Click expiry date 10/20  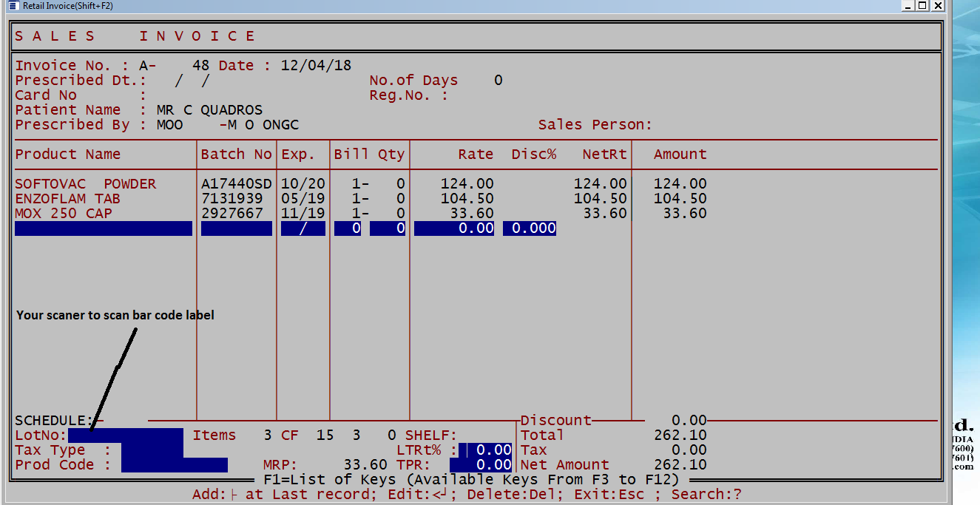tap(303, 184)
